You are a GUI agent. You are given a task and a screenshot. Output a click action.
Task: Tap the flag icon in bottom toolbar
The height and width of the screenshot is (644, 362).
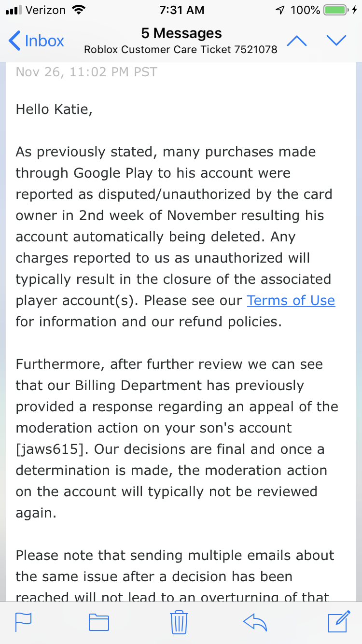[x=24, y=622]
